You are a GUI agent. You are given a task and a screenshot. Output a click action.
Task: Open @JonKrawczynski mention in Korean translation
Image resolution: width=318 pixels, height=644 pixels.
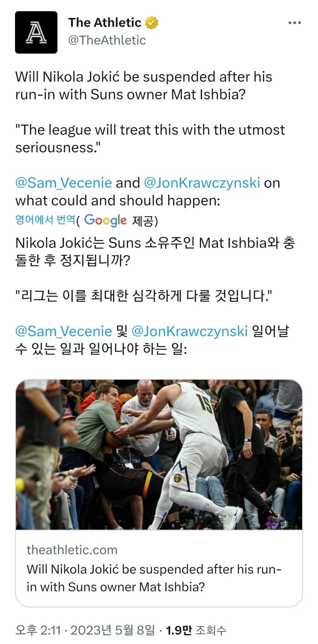pos(189,332)
